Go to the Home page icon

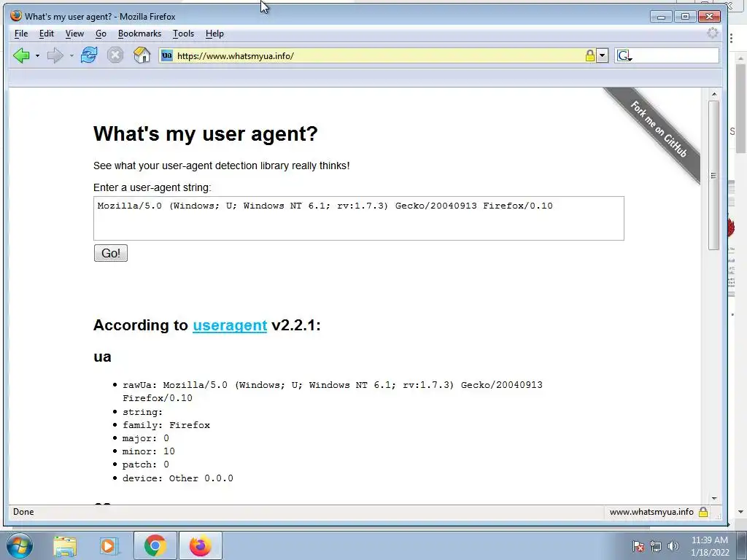[x=142, y=55]
